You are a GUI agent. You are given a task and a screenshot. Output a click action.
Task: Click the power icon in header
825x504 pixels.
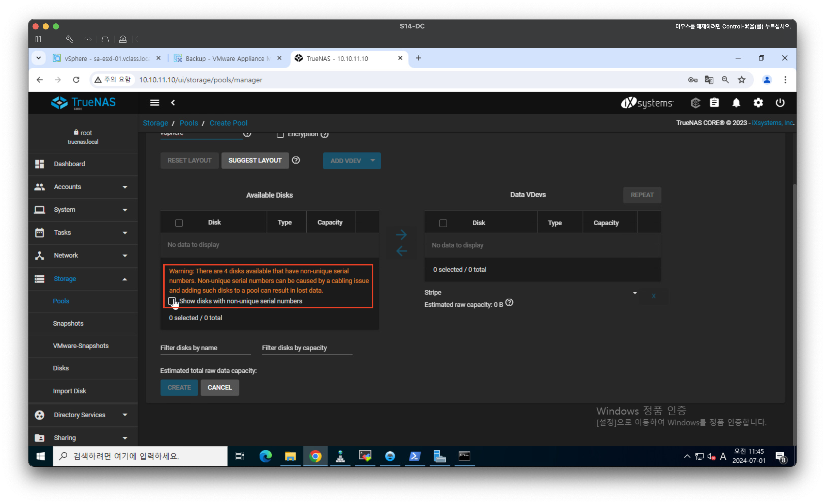[x=780, y=103]
